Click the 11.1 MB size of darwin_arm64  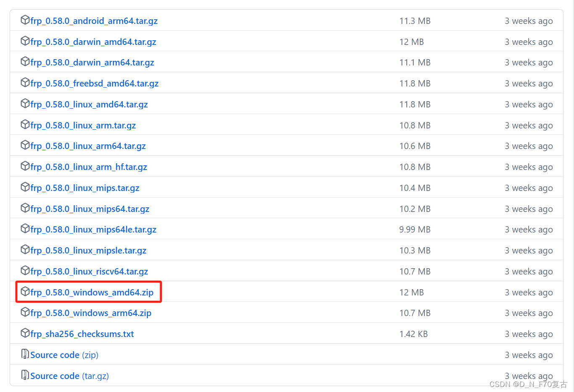[x=415, y=63]
